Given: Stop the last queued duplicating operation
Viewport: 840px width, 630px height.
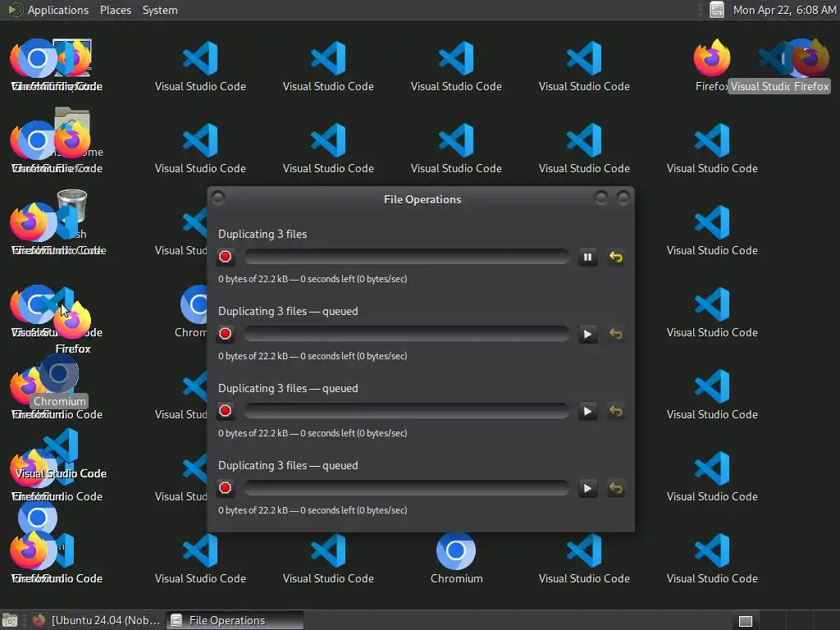Looking at the screenshot, I should coord(225,488).
